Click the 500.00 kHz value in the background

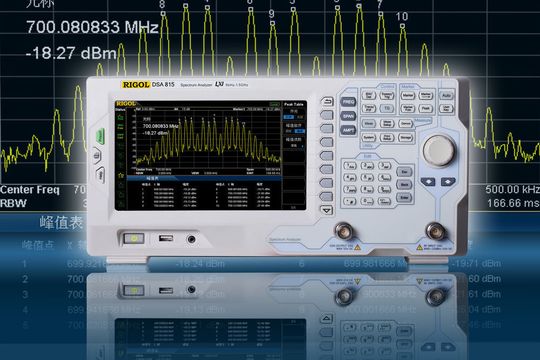(x=512, y=189)
